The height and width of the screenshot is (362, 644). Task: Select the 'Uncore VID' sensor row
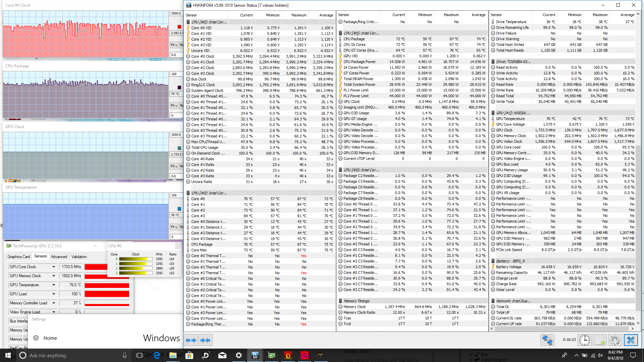pos(260,51)
